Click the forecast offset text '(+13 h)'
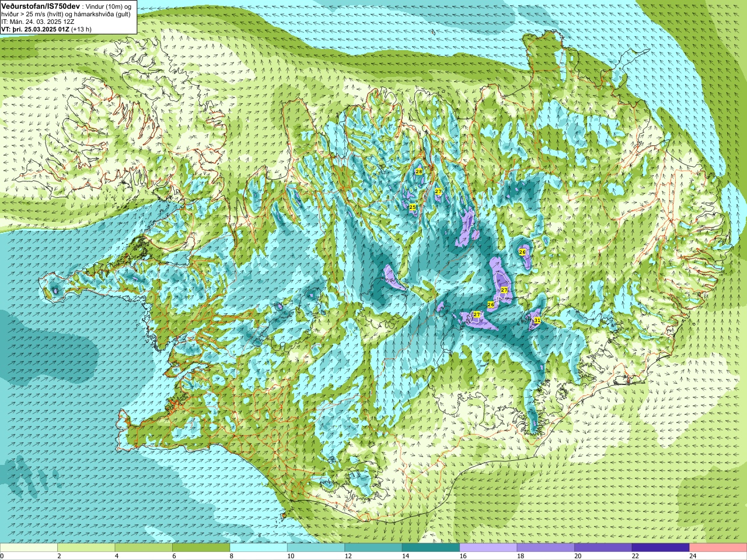747x560 pixels. (x=81, y=29)
